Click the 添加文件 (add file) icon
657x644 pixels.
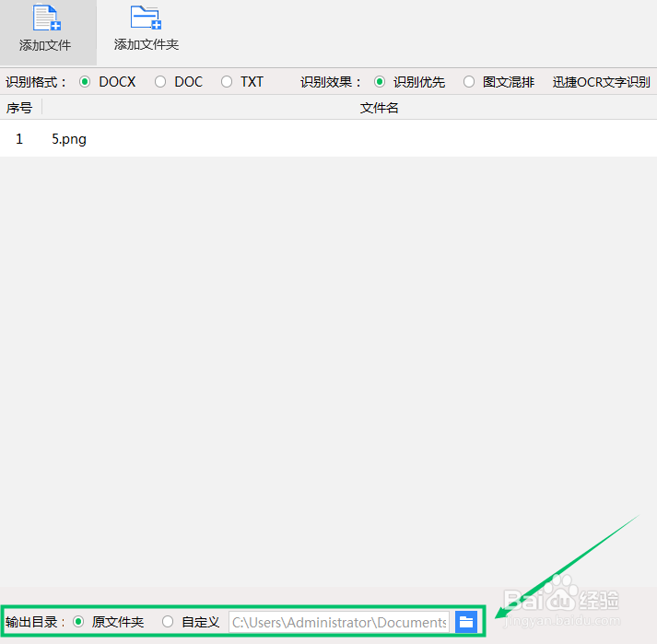coord(47,18)
